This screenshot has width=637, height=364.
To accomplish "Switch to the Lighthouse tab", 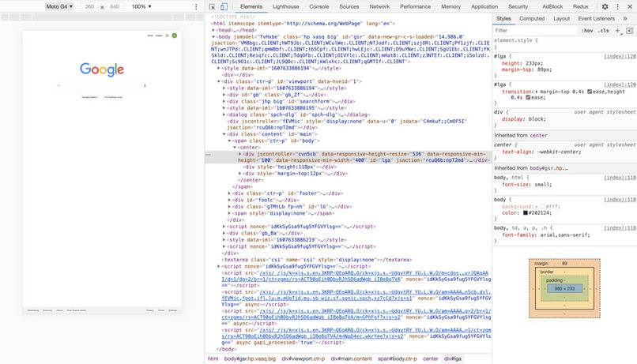I will pos(285,7).
